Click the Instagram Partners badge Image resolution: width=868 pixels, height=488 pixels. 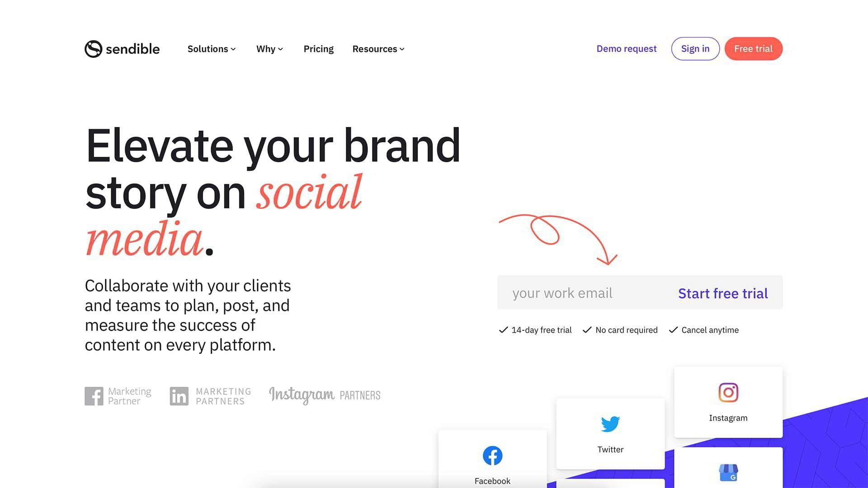click(324, 394)
